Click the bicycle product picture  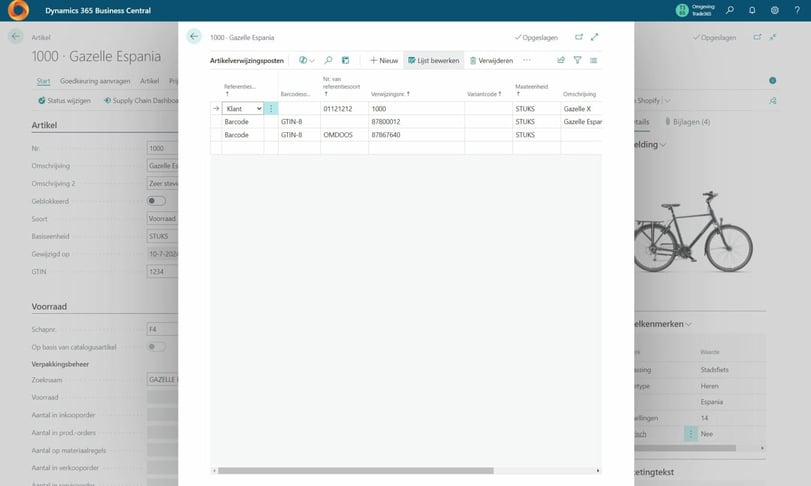click(x=693, y=233)
